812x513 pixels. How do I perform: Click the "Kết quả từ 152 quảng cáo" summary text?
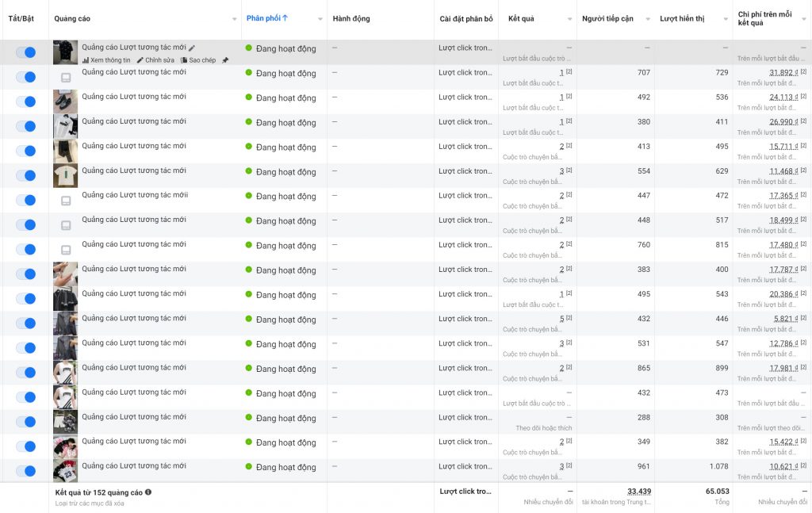pyautogui.click(x=99, y=492)
